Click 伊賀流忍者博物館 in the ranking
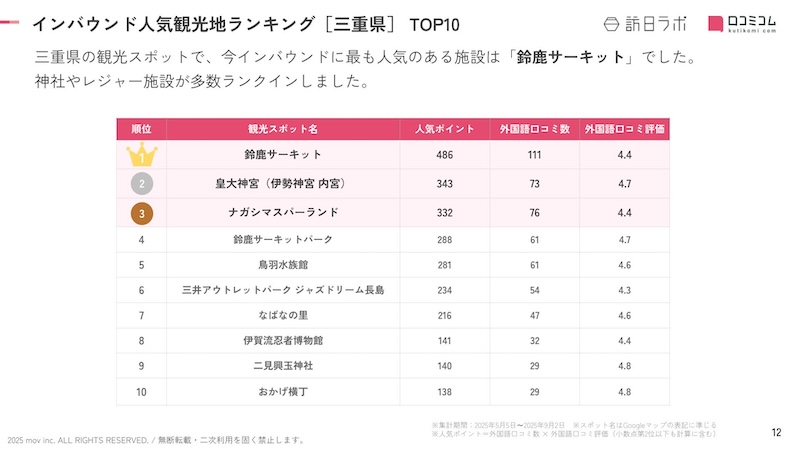This screenshot has height=450, width=800. tap(283, 341)
